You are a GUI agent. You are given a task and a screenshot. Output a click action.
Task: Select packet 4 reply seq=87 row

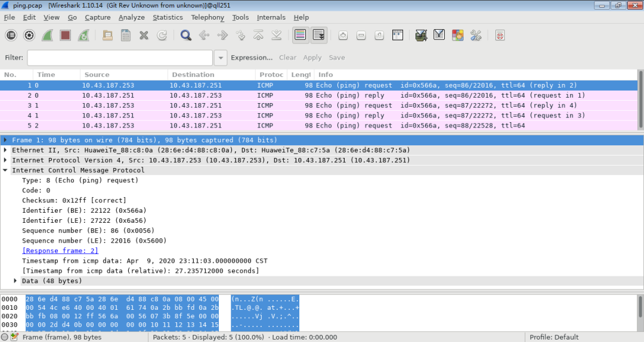pyautogui.click(x=318, y=116)
